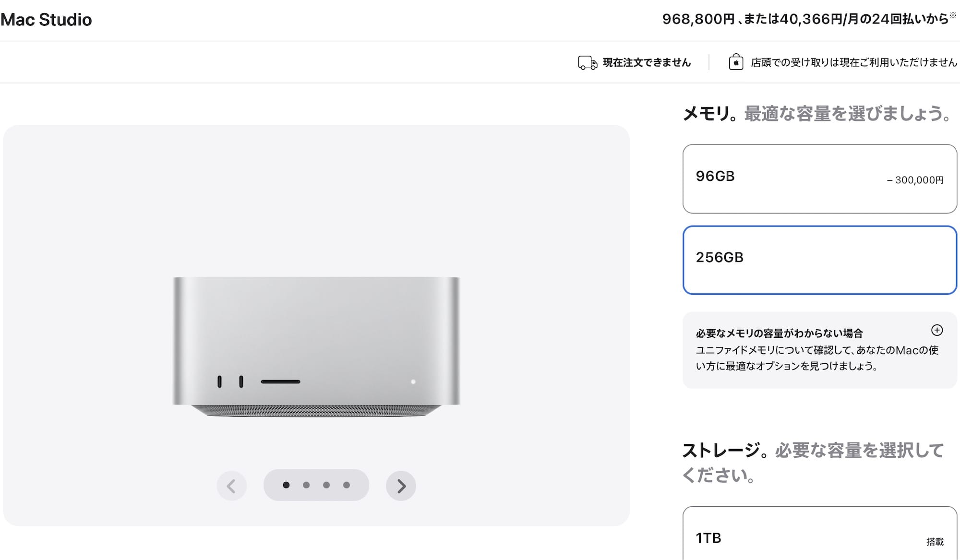960x560 pixels.
Task: Click the Mac Studio page title
Action: [46, 20]
